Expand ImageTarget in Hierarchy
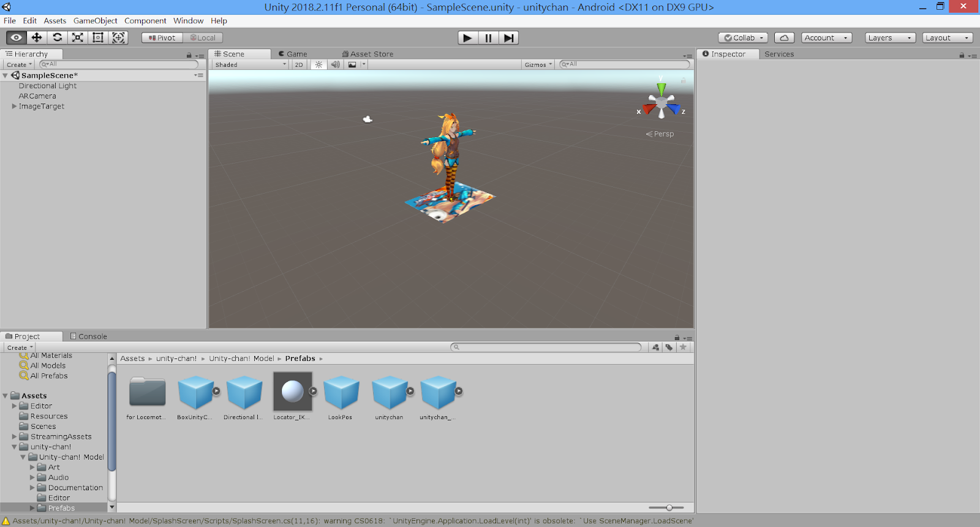 click(x=14, y=106)
